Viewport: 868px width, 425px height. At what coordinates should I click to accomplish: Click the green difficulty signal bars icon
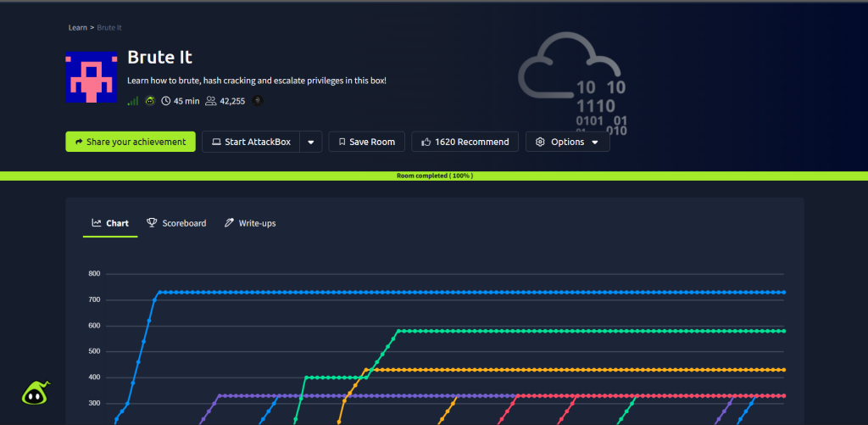[x=133, y=101]
